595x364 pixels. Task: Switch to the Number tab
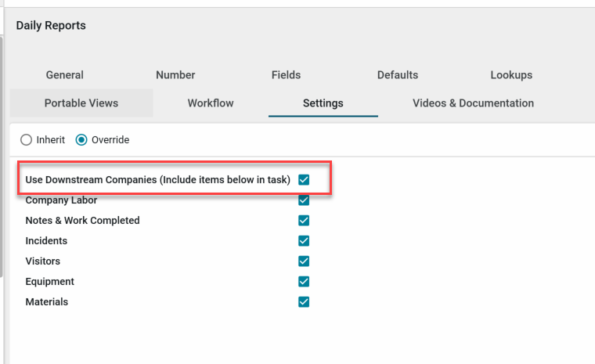175,75
